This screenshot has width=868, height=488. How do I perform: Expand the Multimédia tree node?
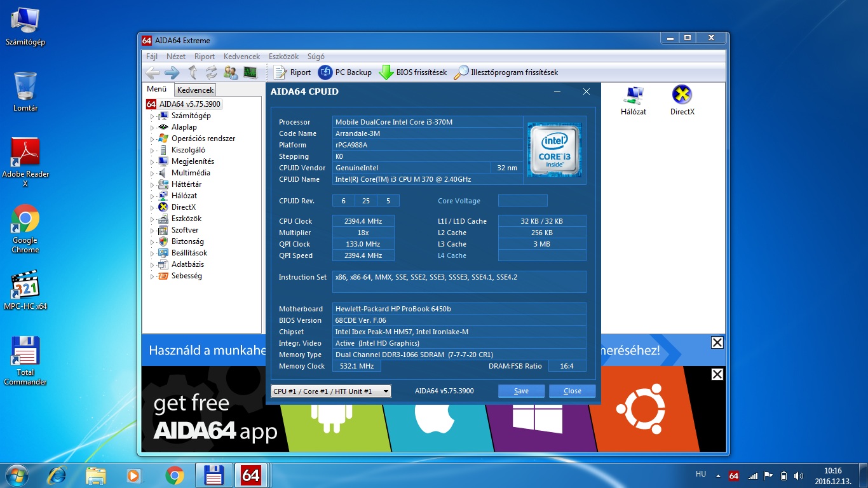tap(152, 173)
